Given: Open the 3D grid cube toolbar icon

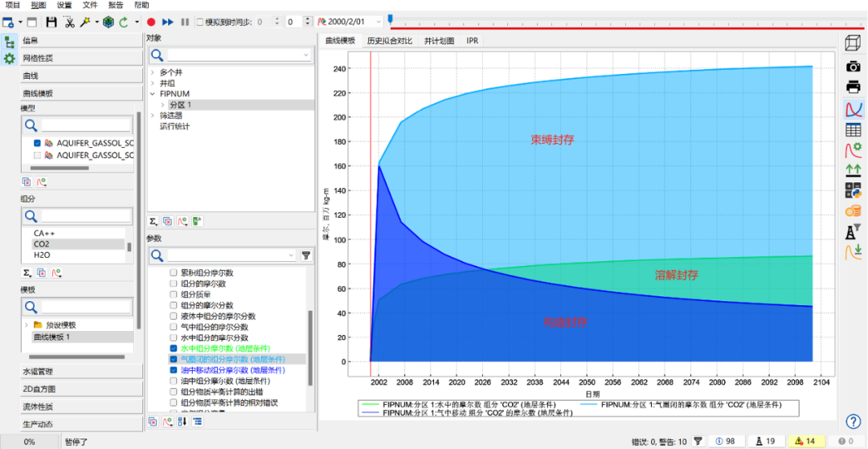Looking at the screenshot, I should coord(108,22).
